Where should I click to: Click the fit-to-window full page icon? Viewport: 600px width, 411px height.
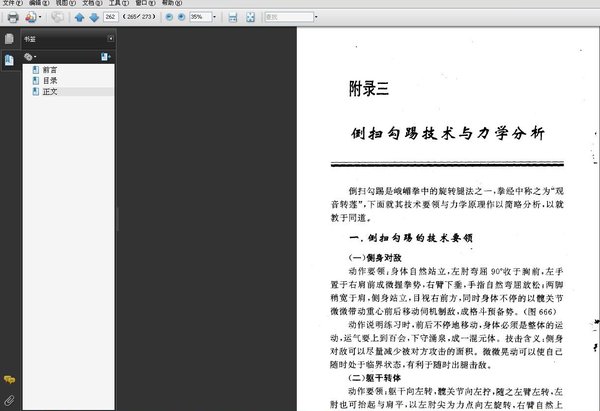click(250, 17)
